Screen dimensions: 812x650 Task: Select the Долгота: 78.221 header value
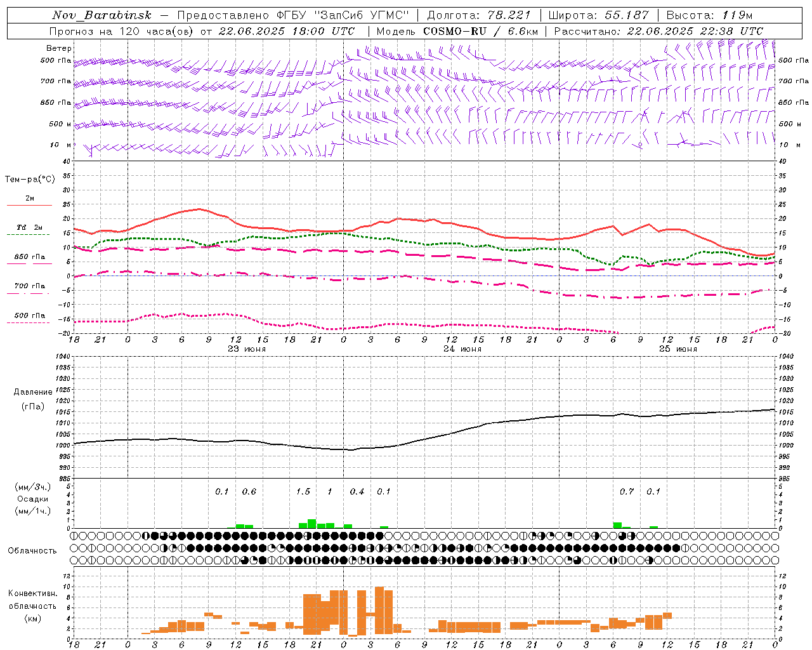pos(479,15)
